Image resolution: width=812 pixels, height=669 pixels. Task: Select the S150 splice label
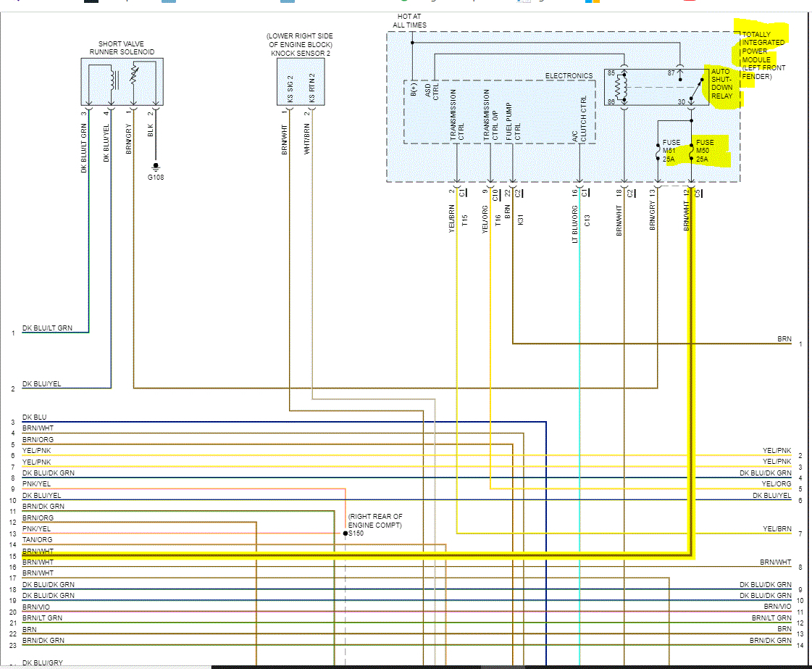tap(356, 533)
